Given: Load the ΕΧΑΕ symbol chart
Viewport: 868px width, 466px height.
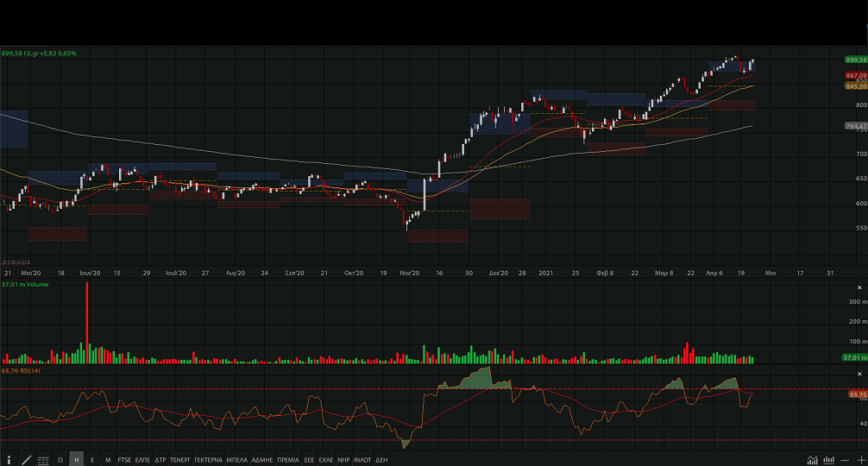Looking at the screenshot, I should point(326,460).
